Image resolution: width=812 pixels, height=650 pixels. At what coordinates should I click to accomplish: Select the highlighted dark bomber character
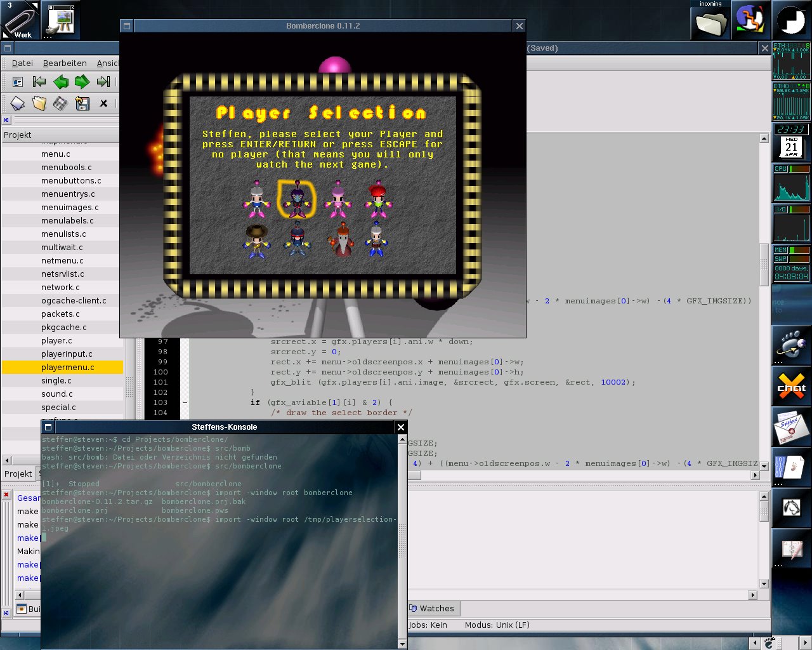point(296,199)
